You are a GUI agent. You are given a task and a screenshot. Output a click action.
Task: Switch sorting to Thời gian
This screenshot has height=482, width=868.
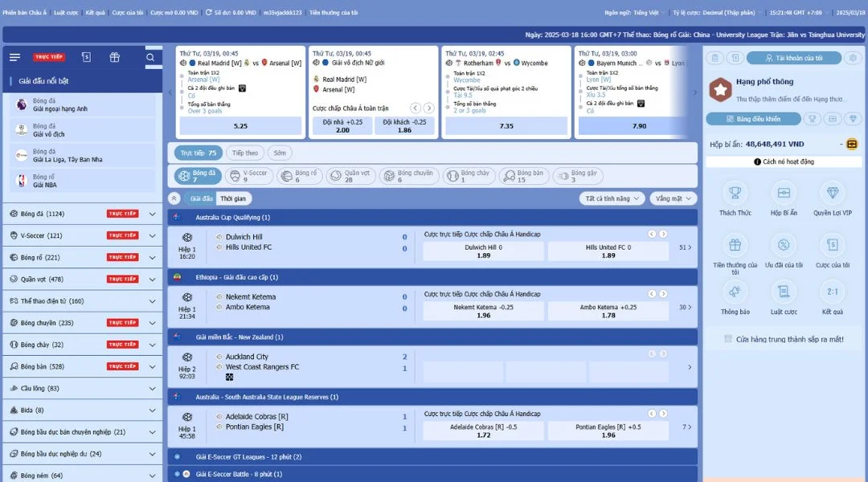pos(233,198)
